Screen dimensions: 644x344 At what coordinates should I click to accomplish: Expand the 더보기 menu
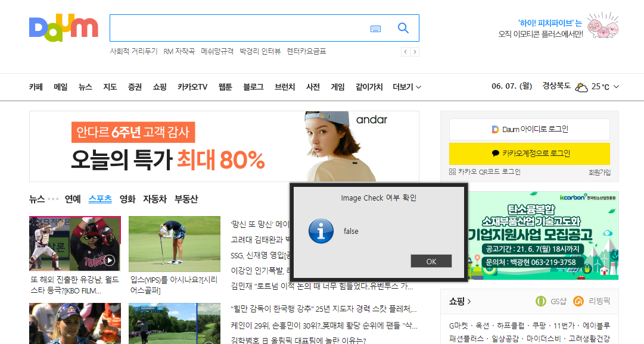407,87
